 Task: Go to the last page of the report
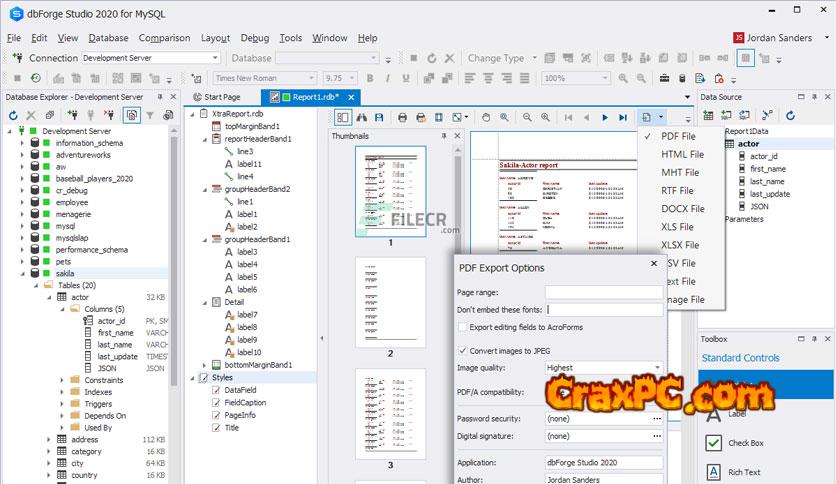pyautogui.click(x=623, y=117)
